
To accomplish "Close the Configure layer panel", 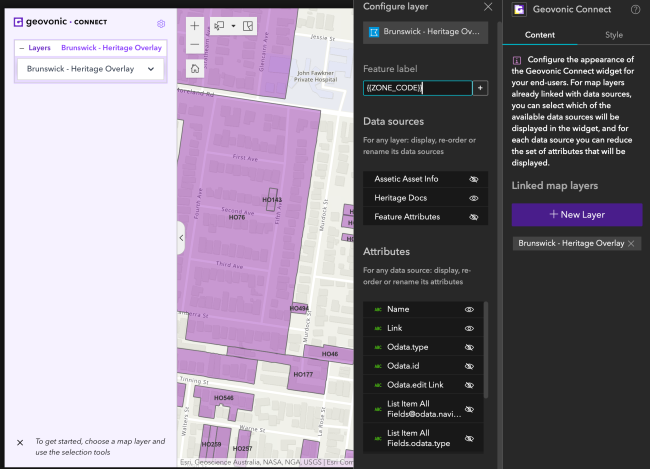I will 488,7.
